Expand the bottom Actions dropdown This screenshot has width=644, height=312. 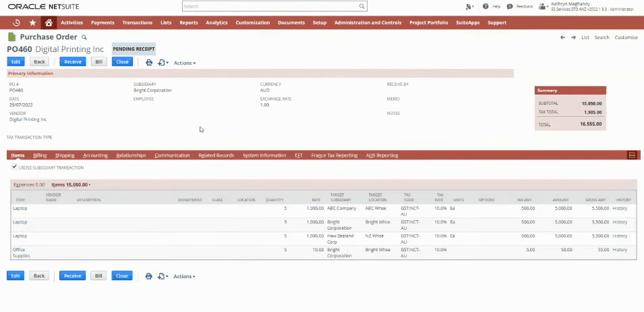pos(184,276)
